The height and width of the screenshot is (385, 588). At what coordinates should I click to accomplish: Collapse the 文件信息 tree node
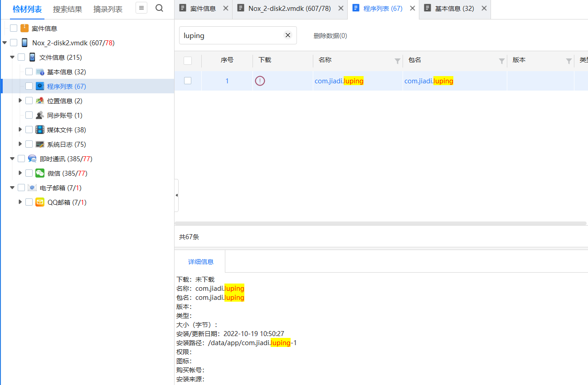coord(12,58)
